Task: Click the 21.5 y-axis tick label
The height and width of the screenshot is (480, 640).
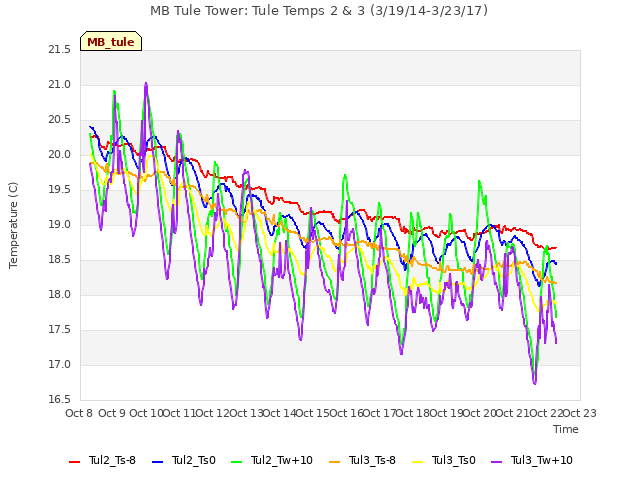Action: pyautogui.click(x=60, y=50)
